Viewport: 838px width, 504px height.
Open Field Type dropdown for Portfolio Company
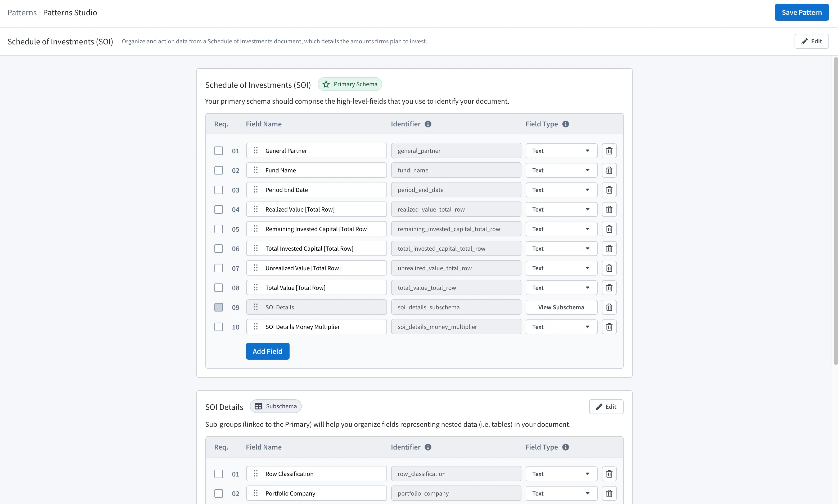coord(561,493)
